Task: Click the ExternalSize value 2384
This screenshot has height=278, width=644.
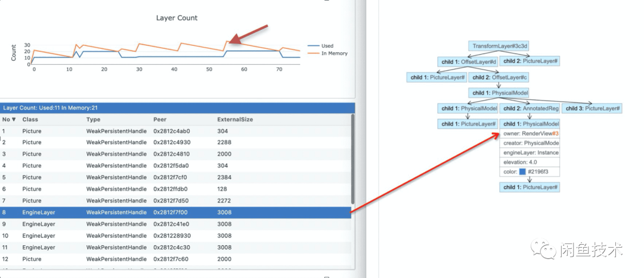Action: [x=224, y=177]
